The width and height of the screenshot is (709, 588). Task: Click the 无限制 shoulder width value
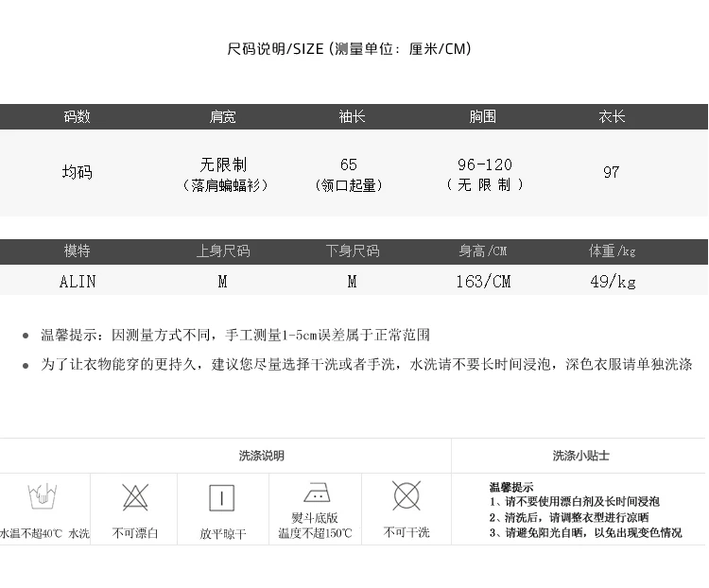pos(223,164)
